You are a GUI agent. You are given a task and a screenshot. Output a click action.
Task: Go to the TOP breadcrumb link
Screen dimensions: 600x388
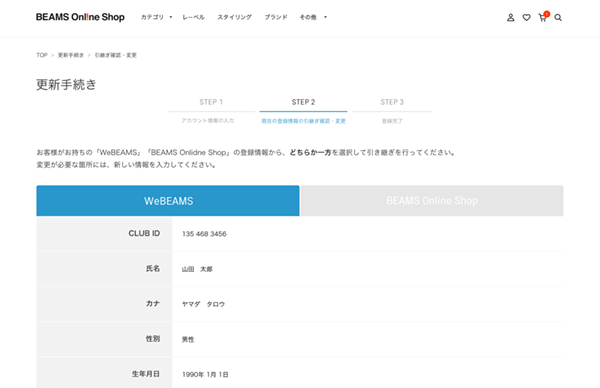click(x=42, y=55)
